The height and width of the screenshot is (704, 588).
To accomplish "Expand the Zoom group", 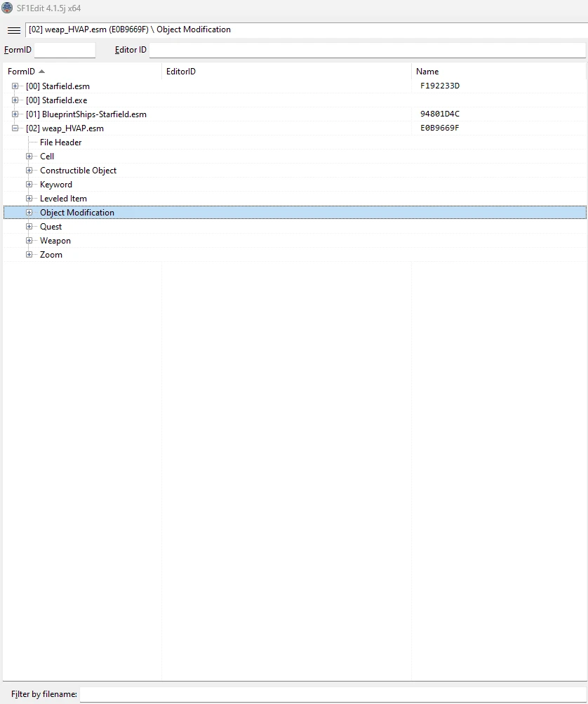I will (x=29, y=254).
